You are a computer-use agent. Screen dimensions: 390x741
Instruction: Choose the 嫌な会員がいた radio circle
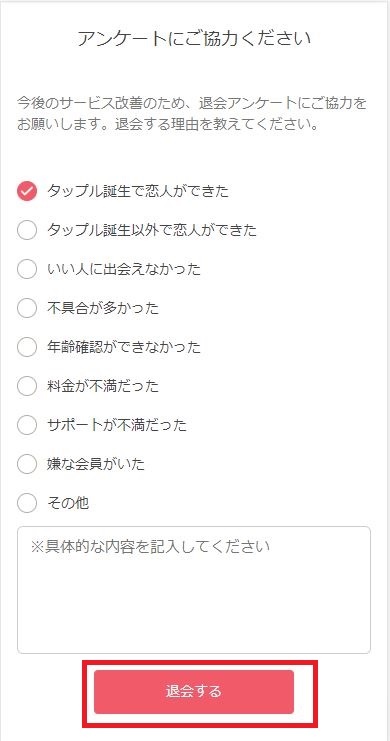point(27,465)
